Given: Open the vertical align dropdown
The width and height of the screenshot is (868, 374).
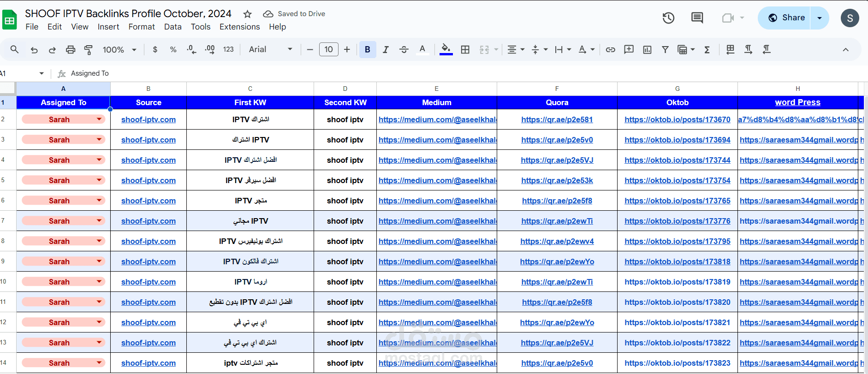Looking at the screenshot, I should click(539, 49).
